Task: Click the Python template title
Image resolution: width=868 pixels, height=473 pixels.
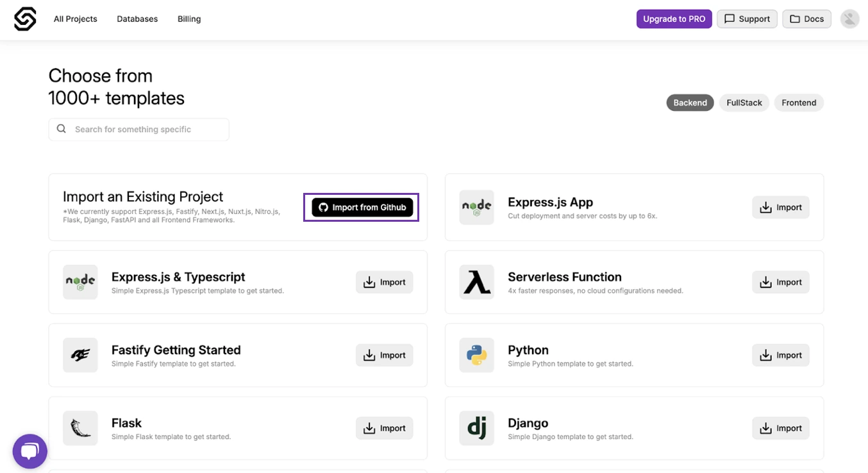Action: tap(528, 350)
